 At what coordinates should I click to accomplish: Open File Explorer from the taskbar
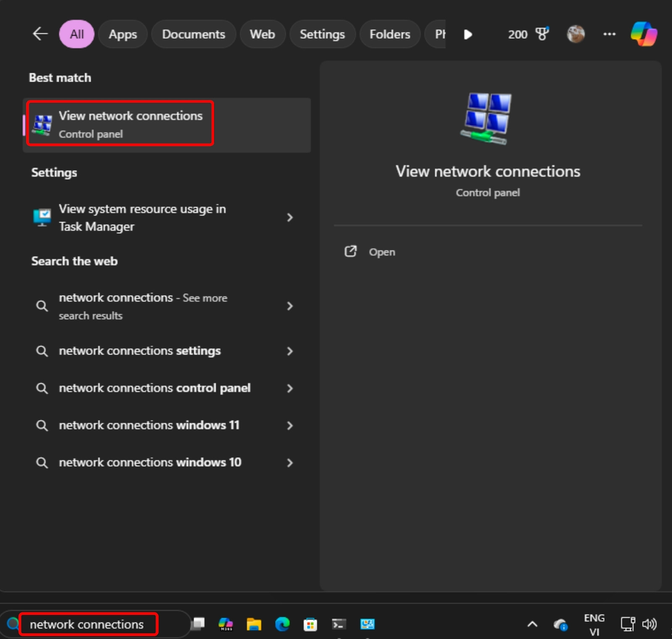coord(254,624)
